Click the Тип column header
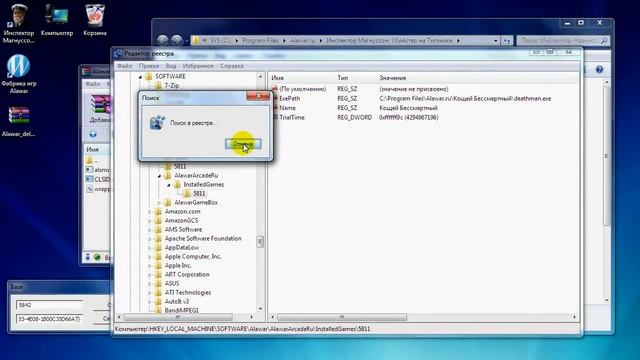This screenshot has width=640, height=360. pos(343,78)
